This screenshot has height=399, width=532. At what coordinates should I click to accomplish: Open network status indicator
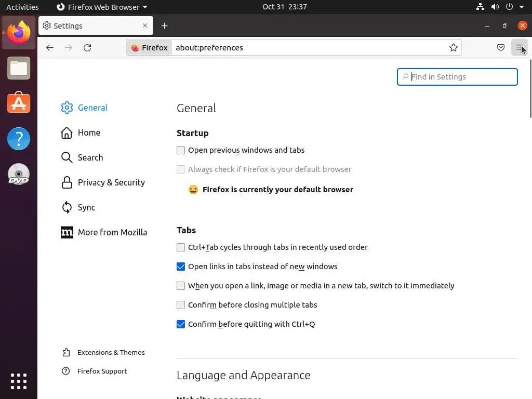tap(480, 7)
